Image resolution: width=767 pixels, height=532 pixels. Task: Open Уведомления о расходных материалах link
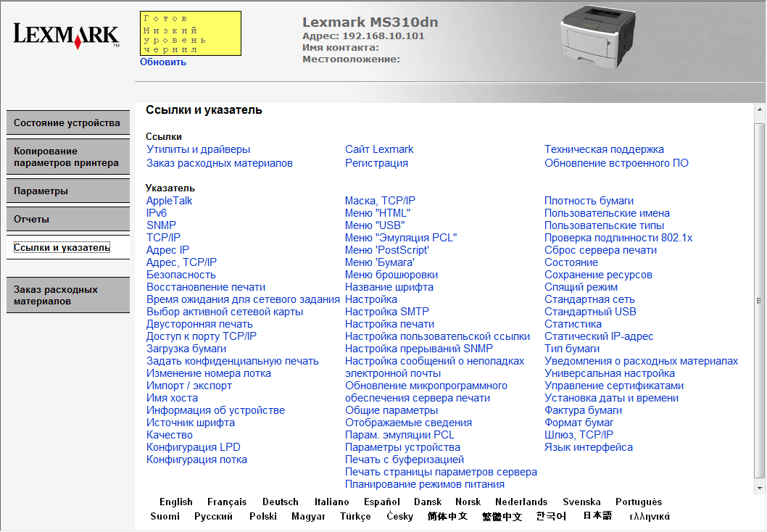[642, 361]
